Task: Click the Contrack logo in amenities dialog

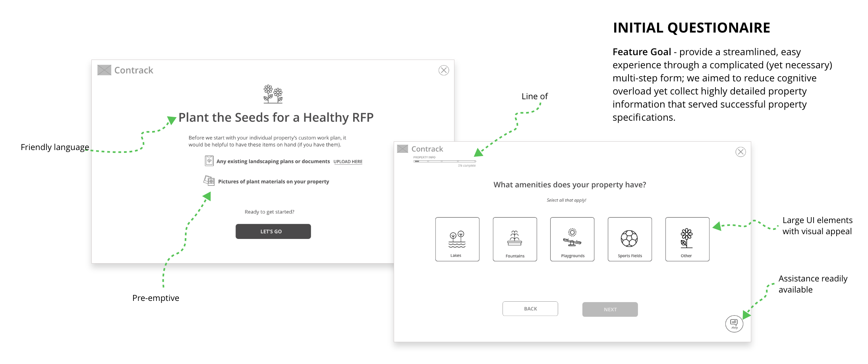Action: coord(420,149)
